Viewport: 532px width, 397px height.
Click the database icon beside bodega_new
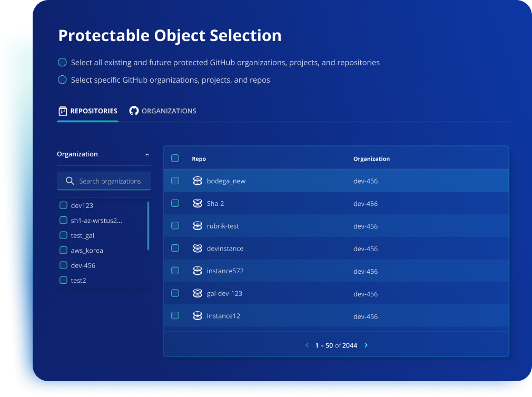198,181
